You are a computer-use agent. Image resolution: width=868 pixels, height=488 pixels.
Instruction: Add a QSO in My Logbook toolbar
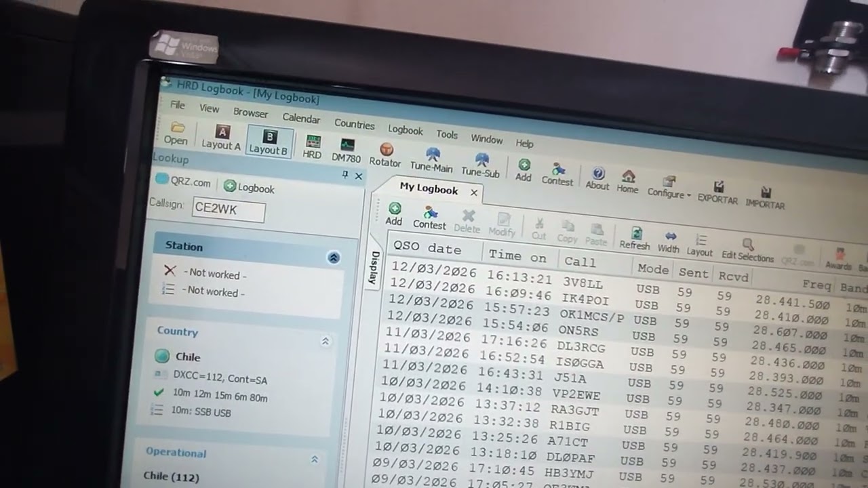pos(394,214)
